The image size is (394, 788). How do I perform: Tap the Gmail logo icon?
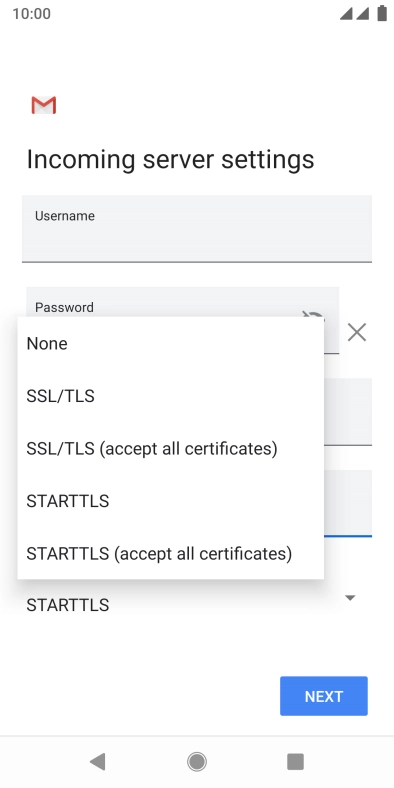(44, 105)
